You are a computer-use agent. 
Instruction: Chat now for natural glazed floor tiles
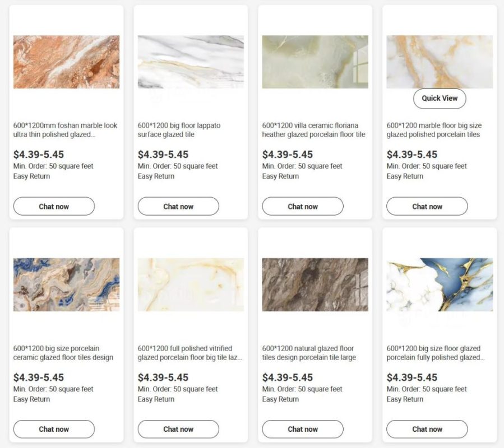[303, 429]
